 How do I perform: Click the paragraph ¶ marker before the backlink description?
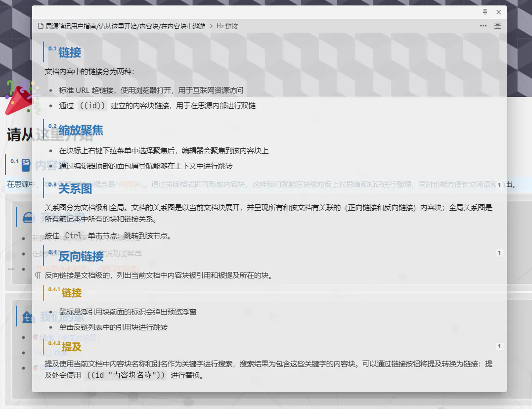coord(39,275)
